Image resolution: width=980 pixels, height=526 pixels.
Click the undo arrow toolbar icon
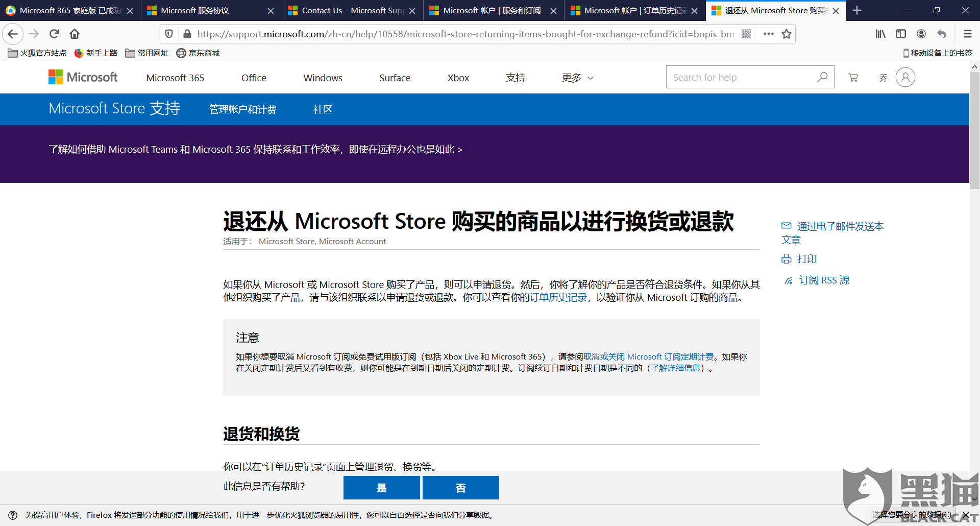point(942,34)
